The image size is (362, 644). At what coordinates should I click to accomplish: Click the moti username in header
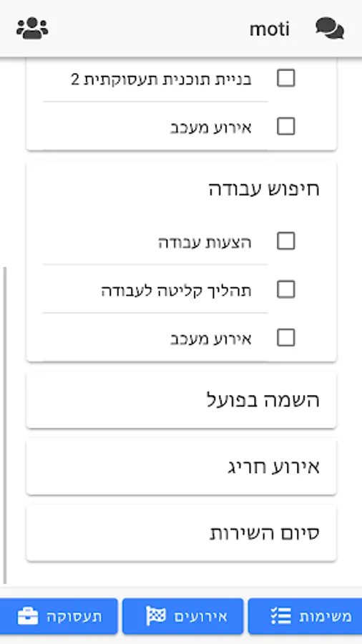click(x=270, y=29)
